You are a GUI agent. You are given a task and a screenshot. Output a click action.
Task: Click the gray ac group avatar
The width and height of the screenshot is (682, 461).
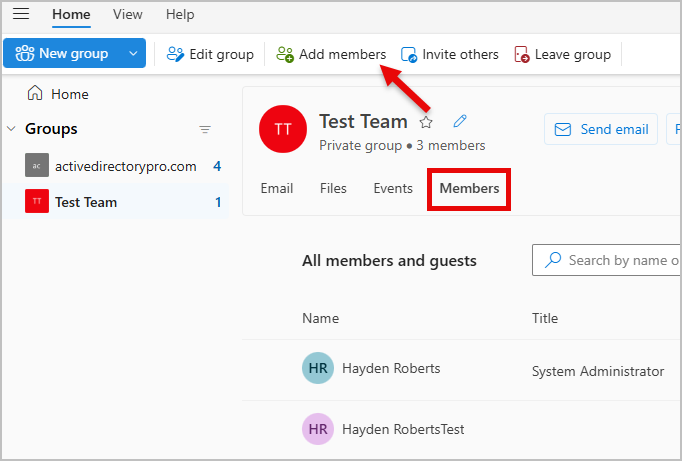(x=37, y=165)
